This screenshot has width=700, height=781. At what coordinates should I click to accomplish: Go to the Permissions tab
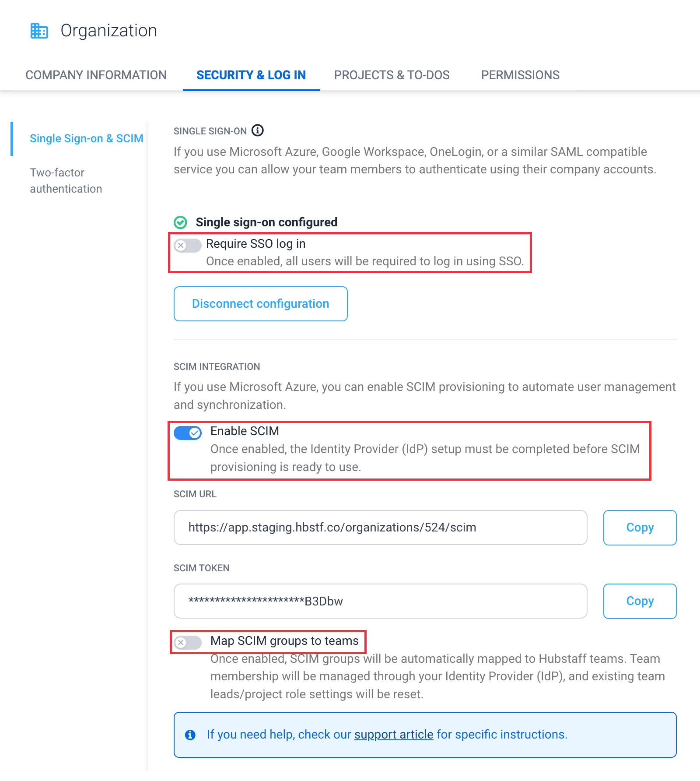click(520, 75)
